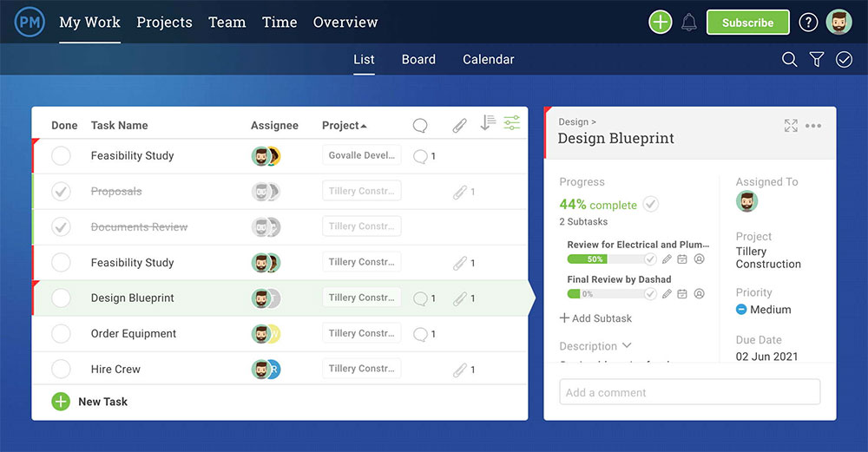Open the three-dot more options menu
Image resolution: width=868 pixels, height=452 pixels.
pos(813,126)
